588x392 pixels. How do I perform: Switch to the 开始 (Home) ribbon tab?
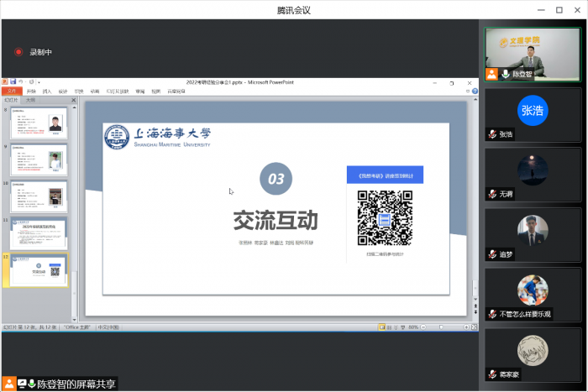click(31, 91)
